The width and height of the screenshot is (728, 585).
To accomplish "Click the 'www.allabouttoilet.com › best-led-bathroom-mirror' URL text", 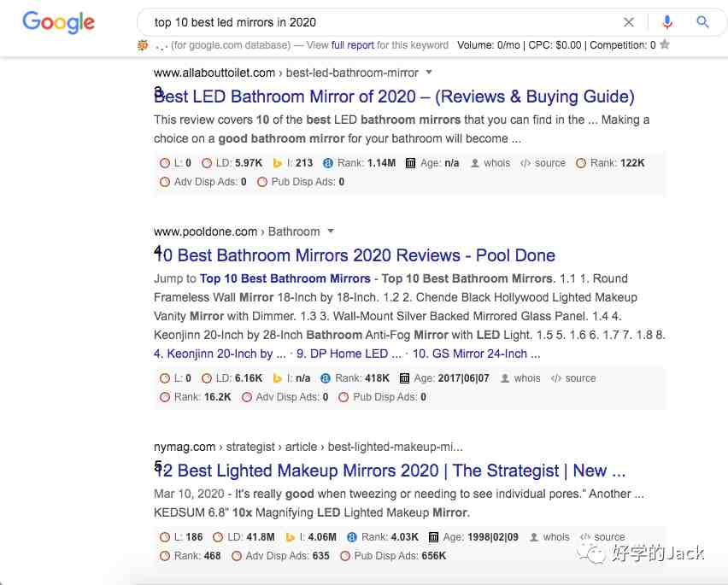I will tap(286, 73).
